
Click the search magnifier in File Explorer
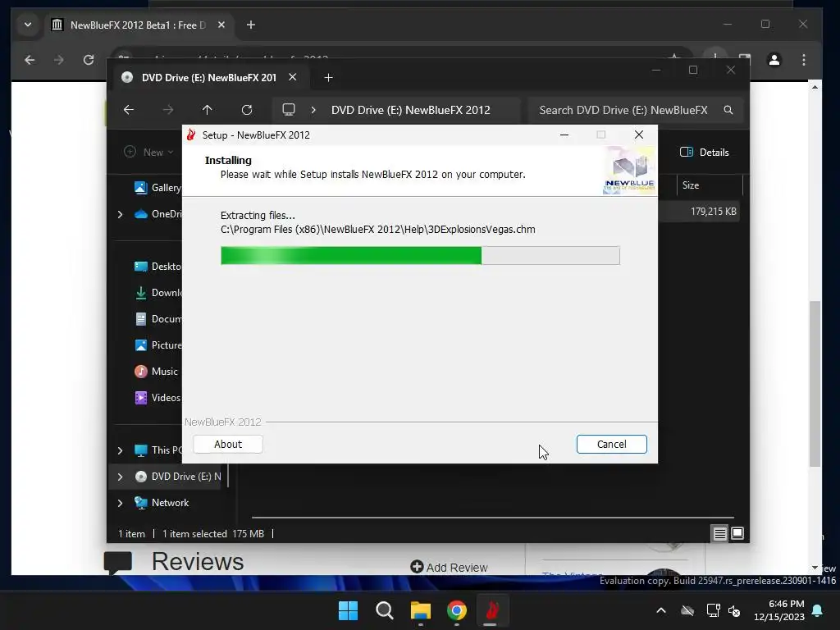pyautogui.click(x=728, y=110)
